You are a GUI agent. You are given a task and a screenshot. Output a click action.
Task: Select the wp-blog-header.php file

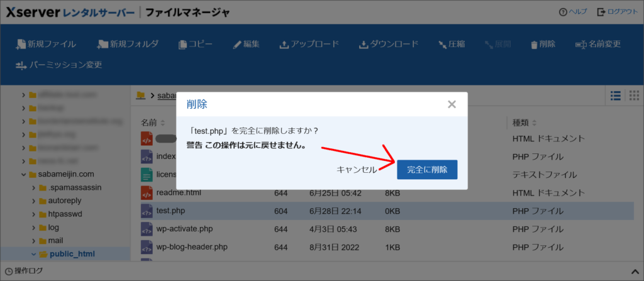(x=192, y=247)
